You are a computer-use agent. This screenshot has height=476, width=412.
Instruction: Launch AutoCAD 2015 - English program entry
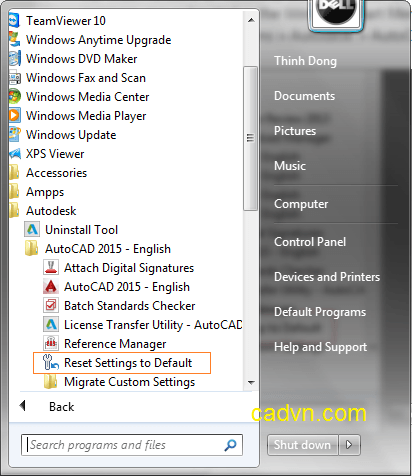127,287
